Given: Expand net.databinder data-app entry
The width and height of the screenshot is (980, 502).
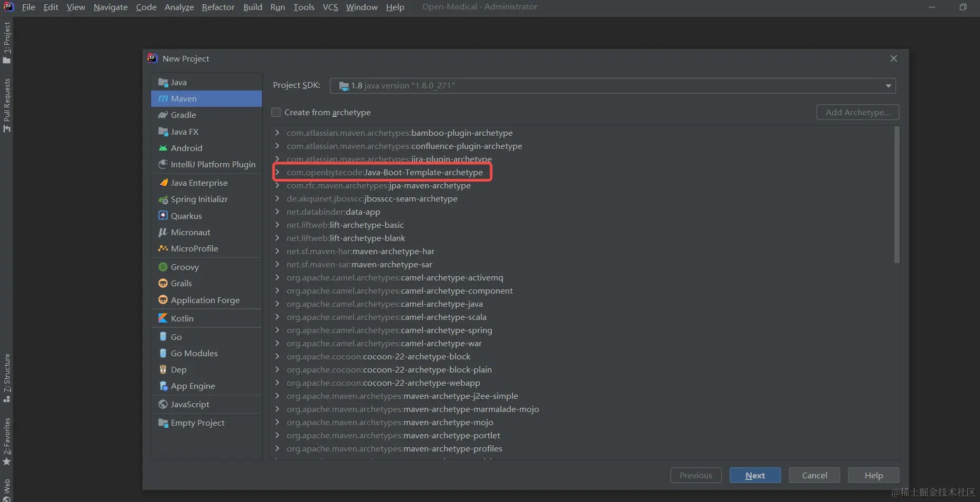Looking at the screenshot, I should [277, 212].
